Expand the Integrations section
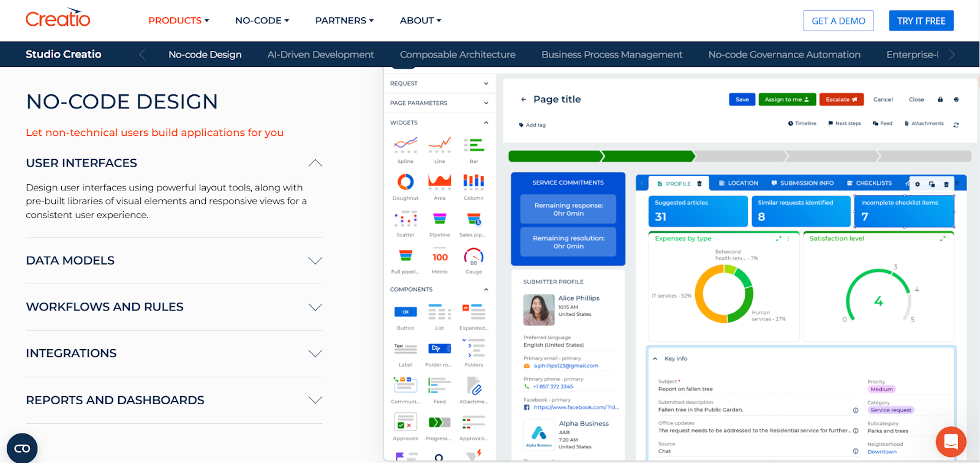The height and width of the screenshot is (463, 980). coord(315,353)
